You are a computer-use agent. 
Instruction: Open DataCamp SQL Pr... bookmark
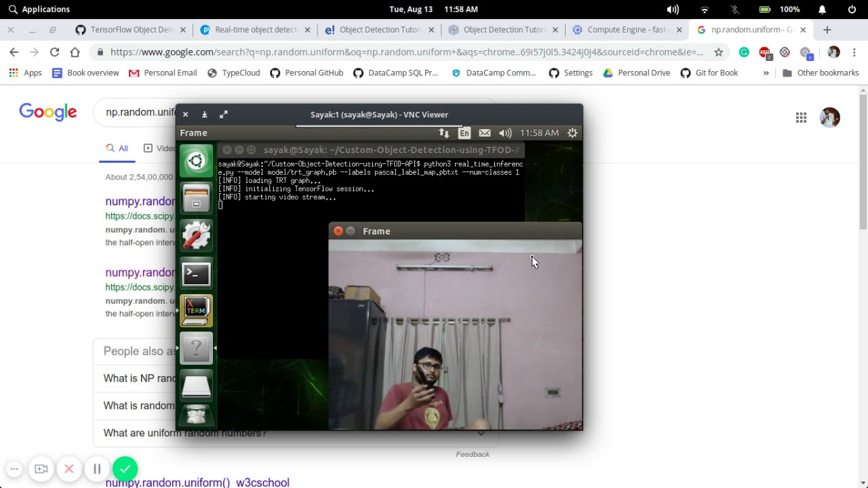point(396,73)
